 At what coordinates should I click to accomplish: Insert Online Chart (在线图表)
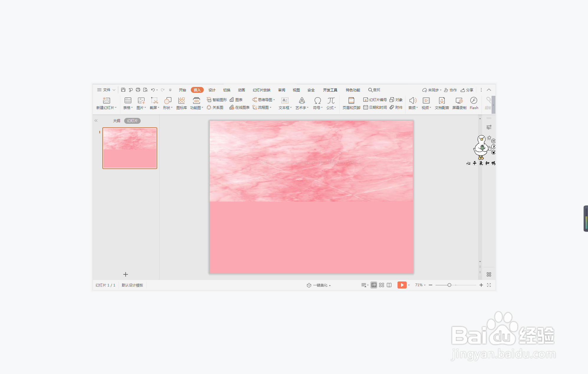239,108
